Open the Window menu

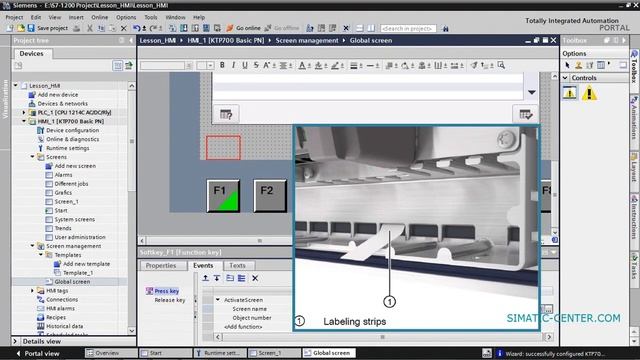pos(175,17)
